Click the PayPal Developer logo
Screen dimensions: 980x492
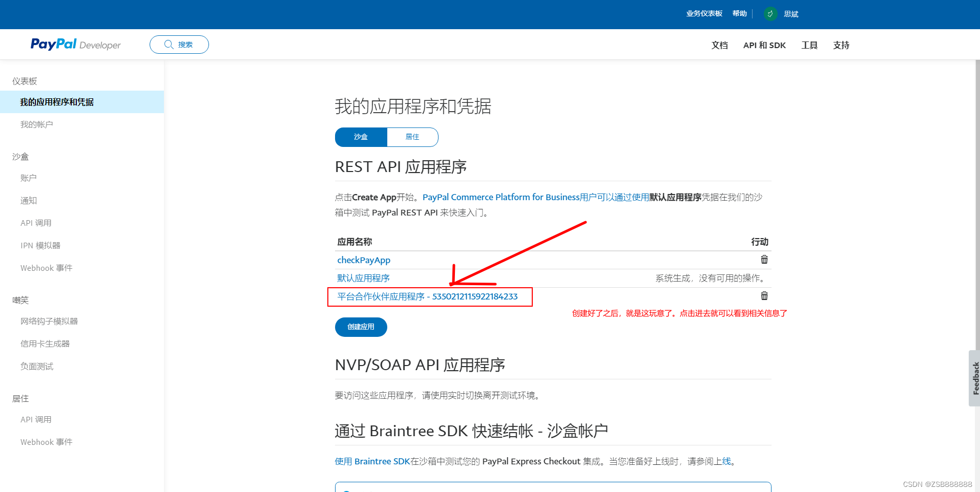75,45
